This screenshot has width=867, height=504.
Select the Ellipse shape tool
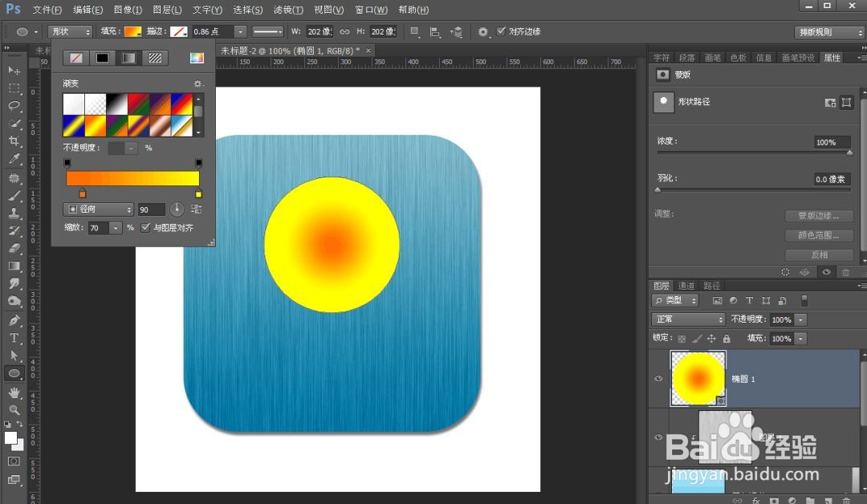[14, 373]
